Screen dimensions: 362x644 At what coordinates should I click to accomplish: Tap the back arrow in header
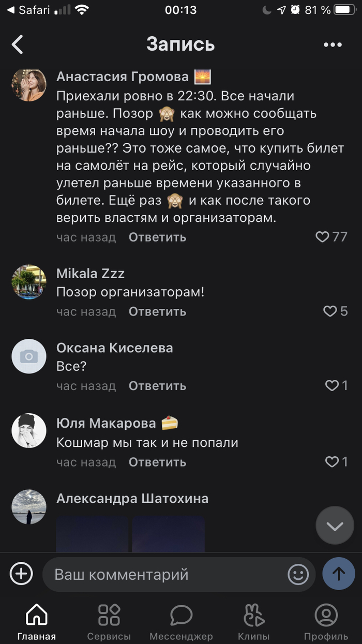click(x=18, y=44)
